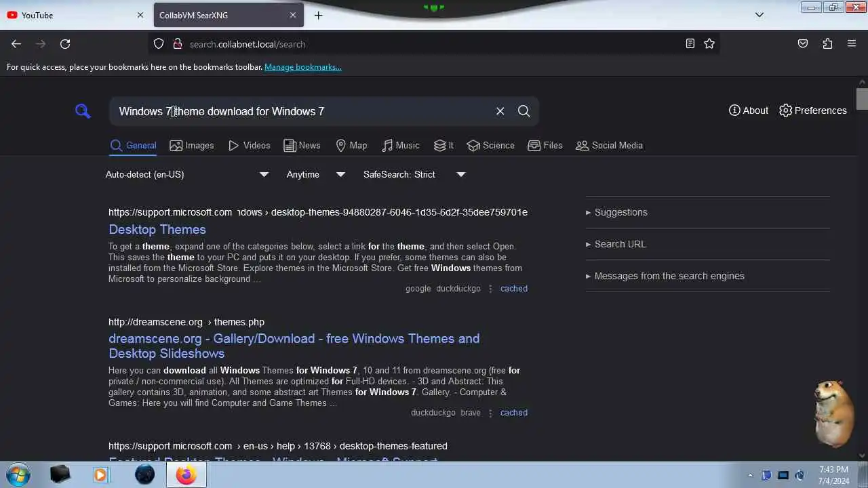
Task: Open the Anytime time range dropdown
Action: (x=316, y=174)
